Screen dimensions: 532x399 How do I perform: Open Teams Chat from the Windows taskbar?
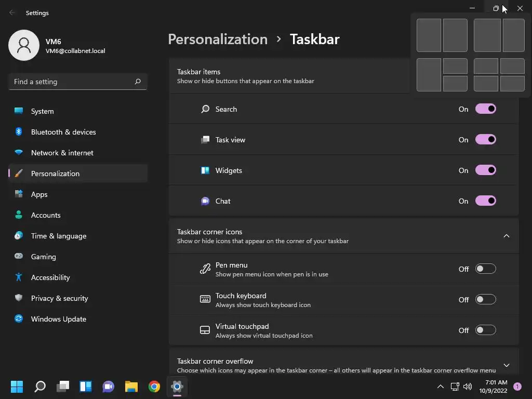point(108,386)
